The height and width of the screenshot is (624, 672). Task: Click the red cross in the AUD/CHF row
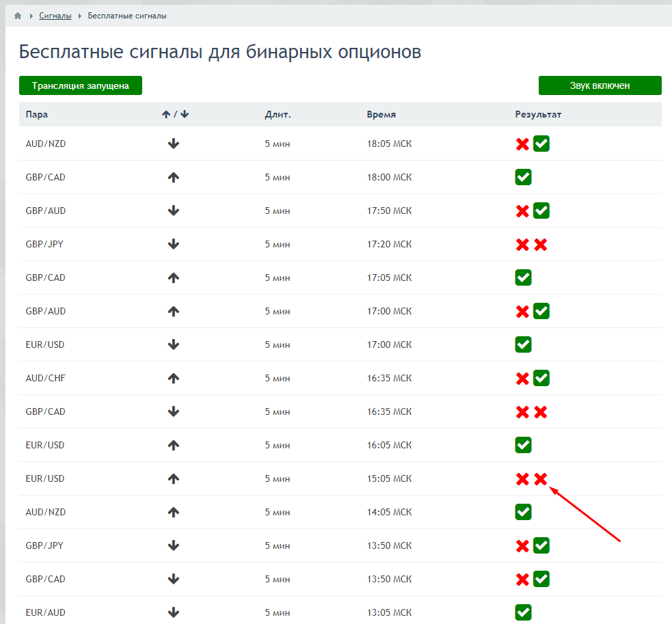(522, 379)
